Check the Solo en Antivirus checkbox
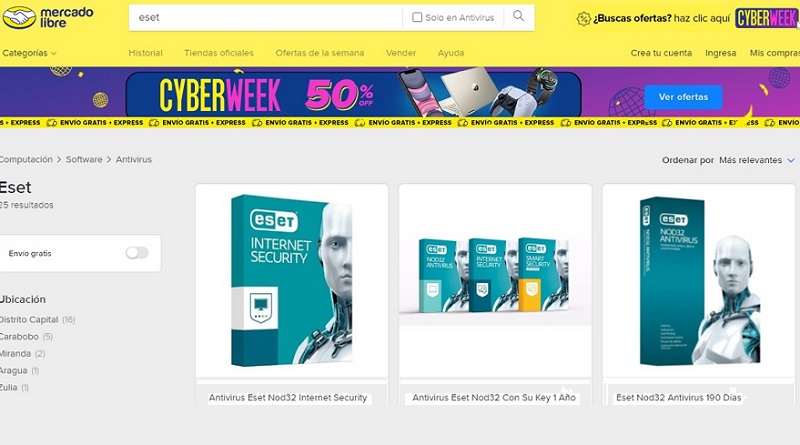Viewport: 800px width, 445px height. point(417,17)
